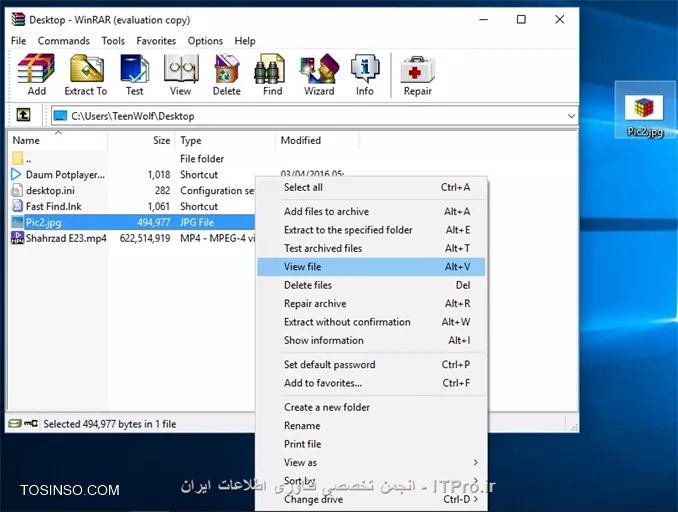Viewport: 678px width, 512px height.
Task: Choose Extract to the specified folder
Action: coord(371,230)
